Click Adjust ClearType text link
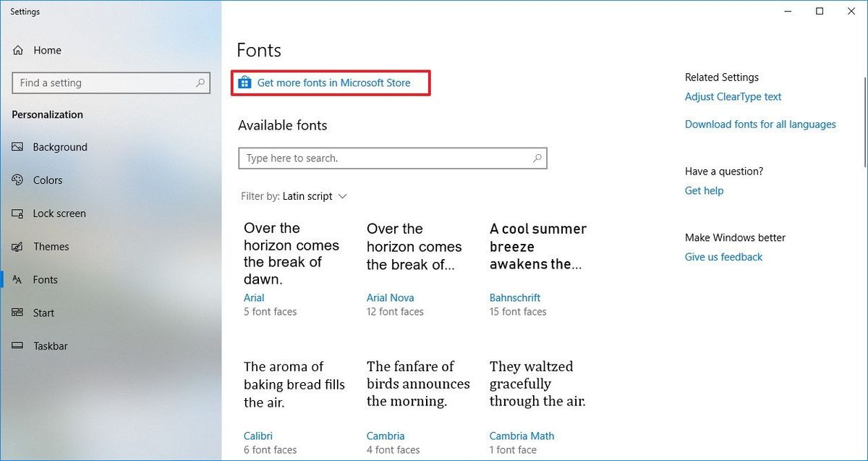 733,96
